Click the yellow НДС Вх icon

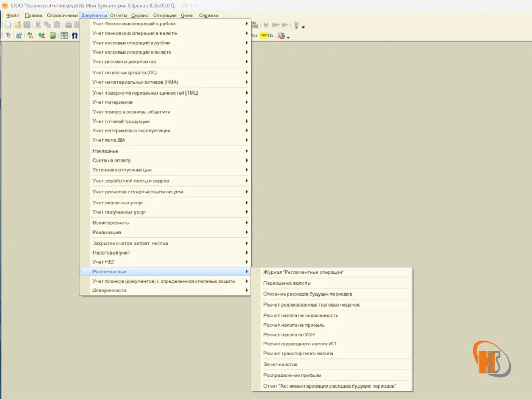267,36
